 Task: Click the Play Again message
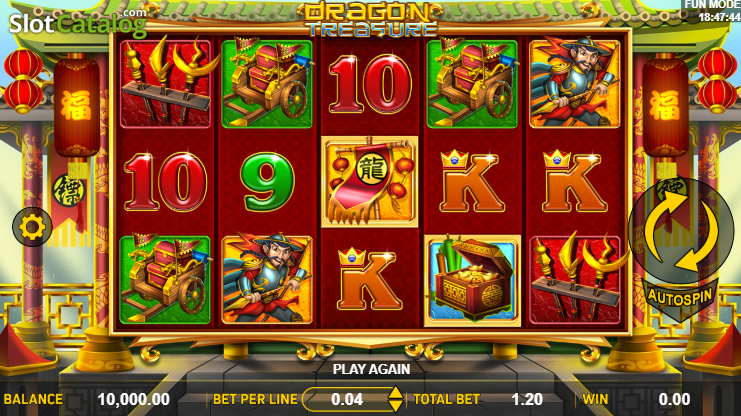tap(371, 369)
